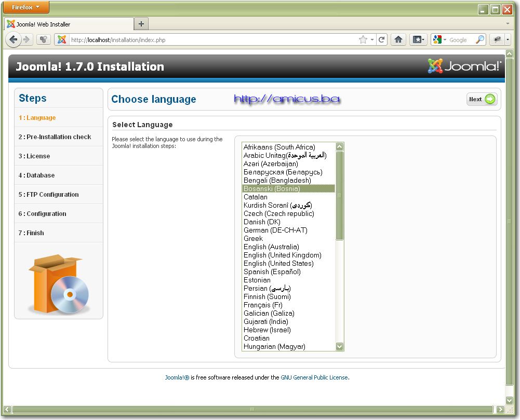This screenshot has height=420, width=520.
Task: Select Беларуская (Беларусь) language
Action: [288, 172]
